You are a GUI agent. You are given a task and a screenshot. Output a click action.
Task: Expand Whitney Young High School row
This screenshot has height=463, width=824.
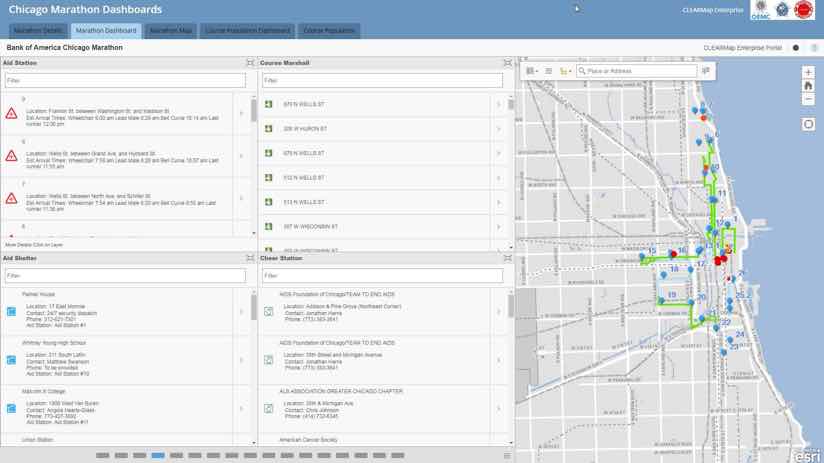point(241,360)
